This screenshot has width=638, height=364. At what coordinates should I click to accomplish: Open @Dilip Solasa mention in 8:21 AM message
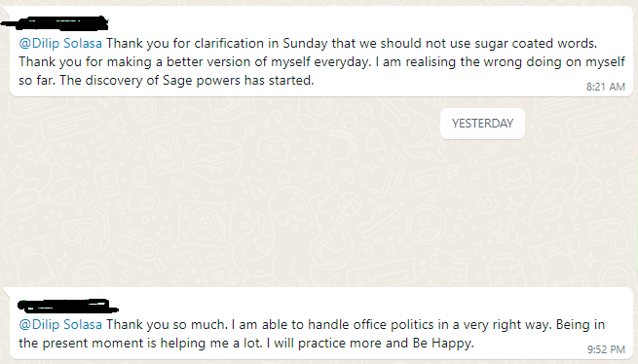click(x=60, y=44)
